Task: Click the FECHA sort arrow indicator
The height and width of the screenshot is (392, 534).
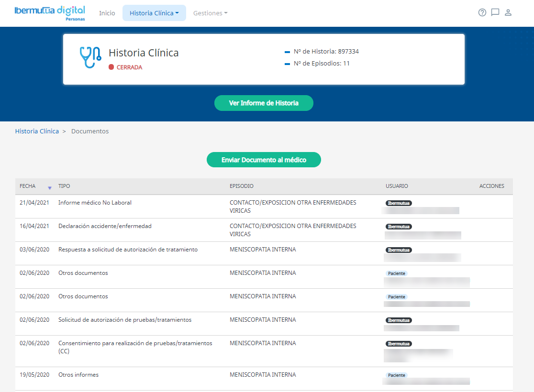Action: tap(49, 187)
